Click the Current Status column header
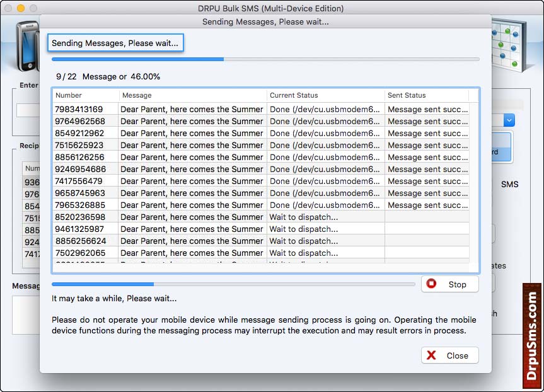The height and width of the screenshot is (392, 544). 326,95
